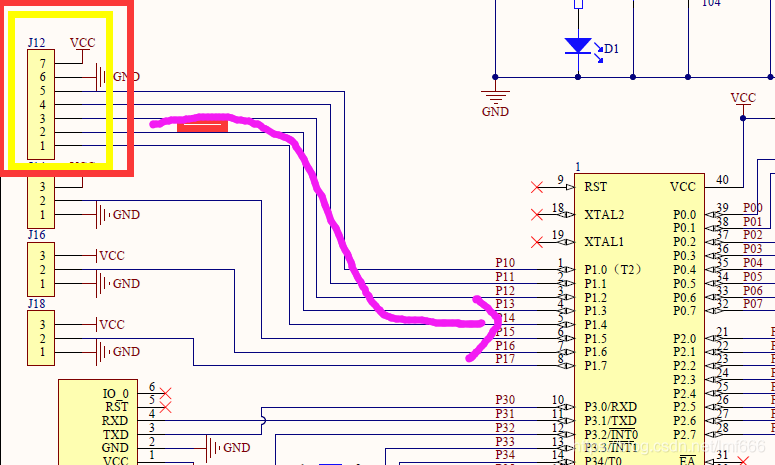Click the VCC label on J16 pin 3

click(x=111, y=256)
